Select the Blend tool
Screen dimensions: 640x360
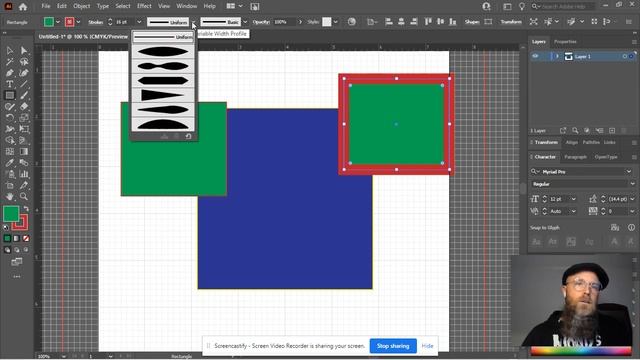(24, 163)
